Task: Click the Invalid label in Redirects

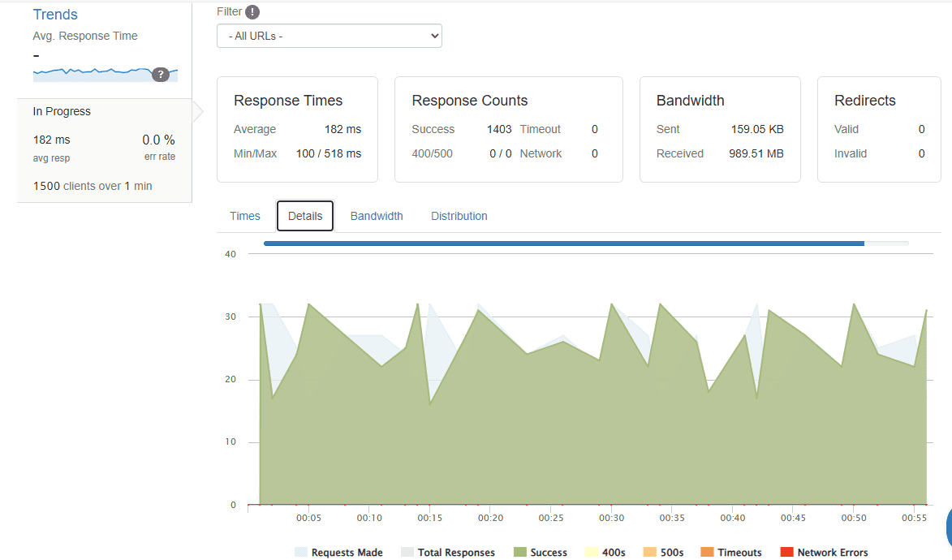Action: [x=850, y=153]
